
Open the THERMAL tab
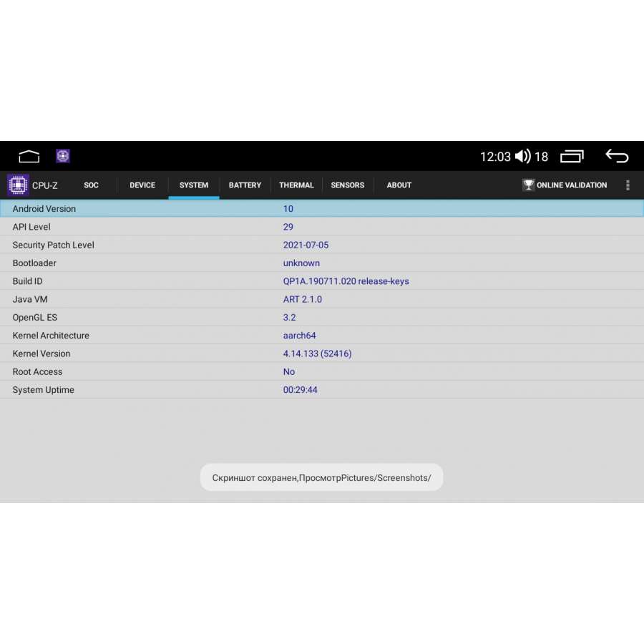(x=296, y=185)
